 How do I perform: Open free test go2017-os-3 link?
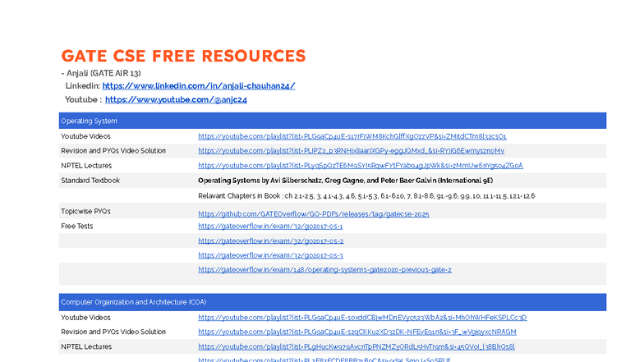click(270, 255)
